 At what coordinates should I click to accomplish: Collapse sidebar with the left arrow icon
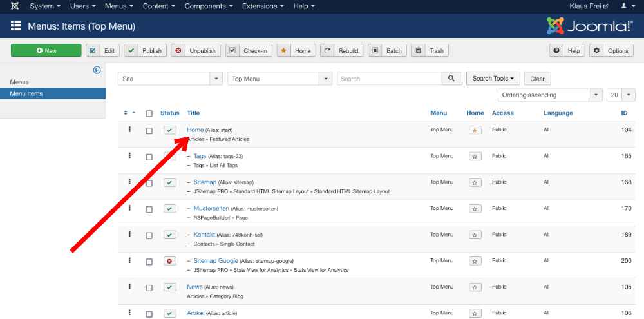[x=97, y=70]
